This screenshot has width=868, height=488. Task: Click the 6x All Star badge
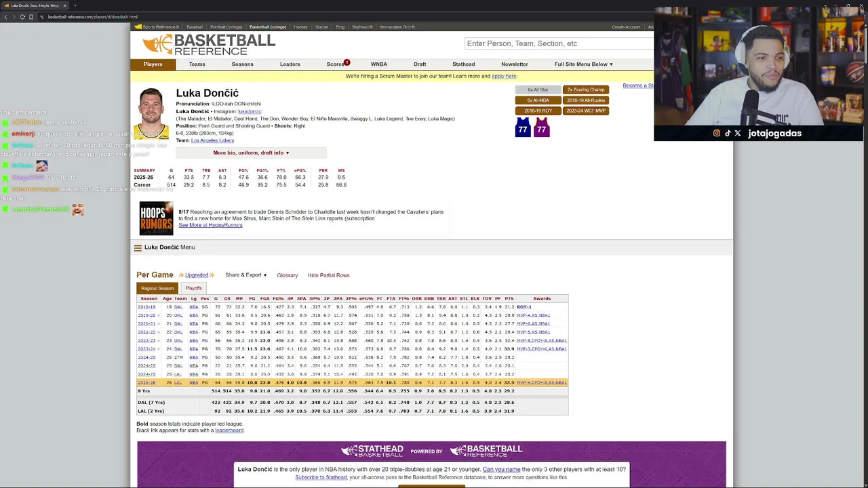point(538,89)
